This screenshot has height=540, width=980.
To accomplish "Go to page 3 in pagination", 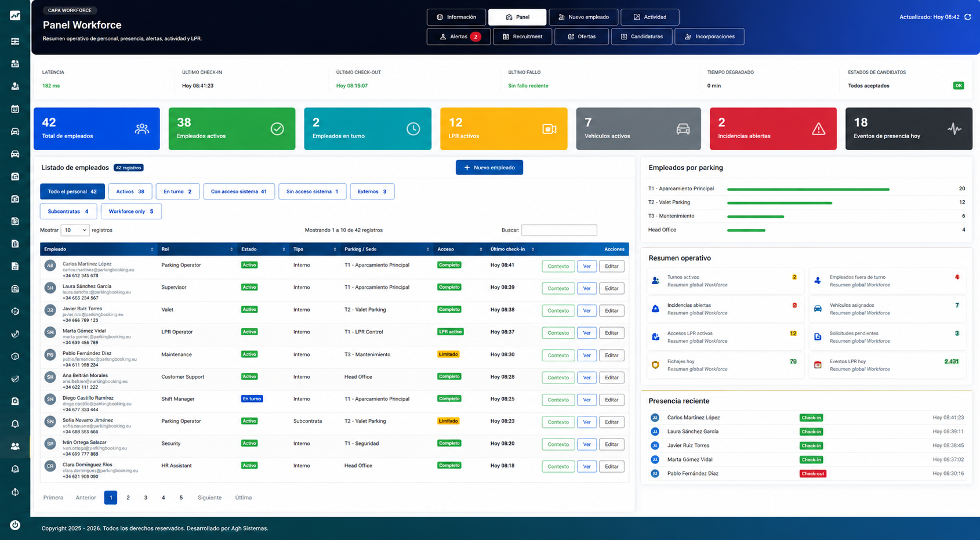I will click(x=146, y=498).
